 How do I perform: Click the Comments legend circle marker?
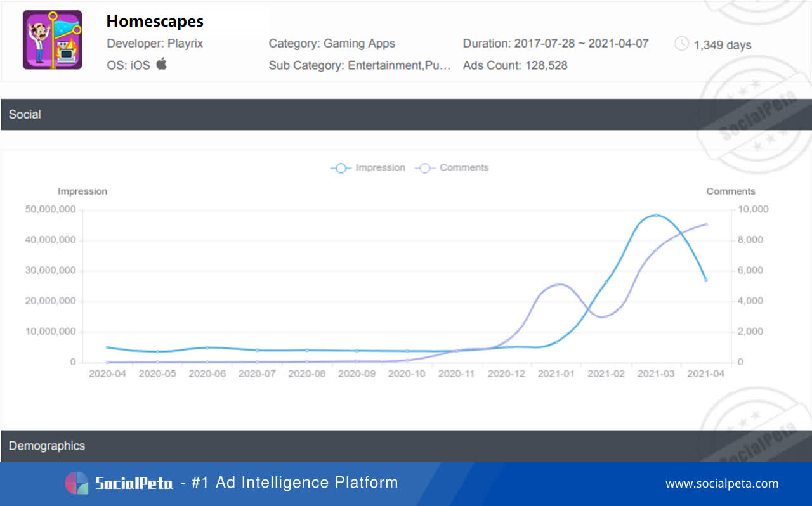pyautogui.click(x=425, y=168)
